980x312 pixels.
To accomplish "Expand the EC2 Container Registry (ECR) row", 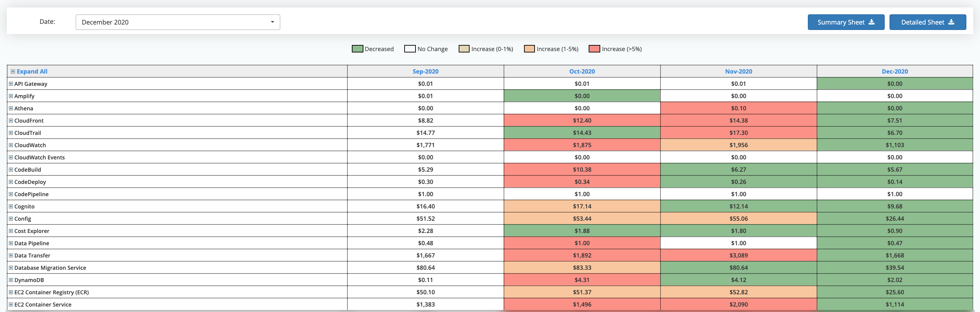I will click(x=11, y=292).
